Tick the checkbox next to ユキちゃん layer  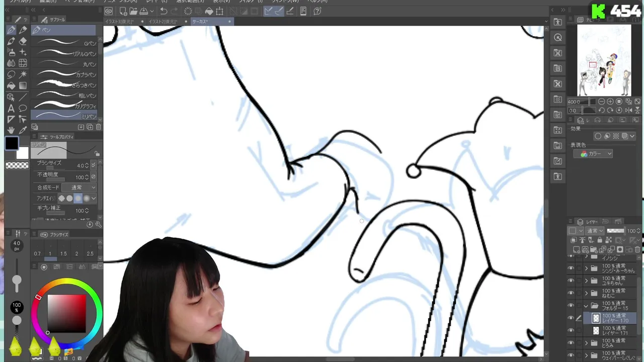click(x=579, y=281)
